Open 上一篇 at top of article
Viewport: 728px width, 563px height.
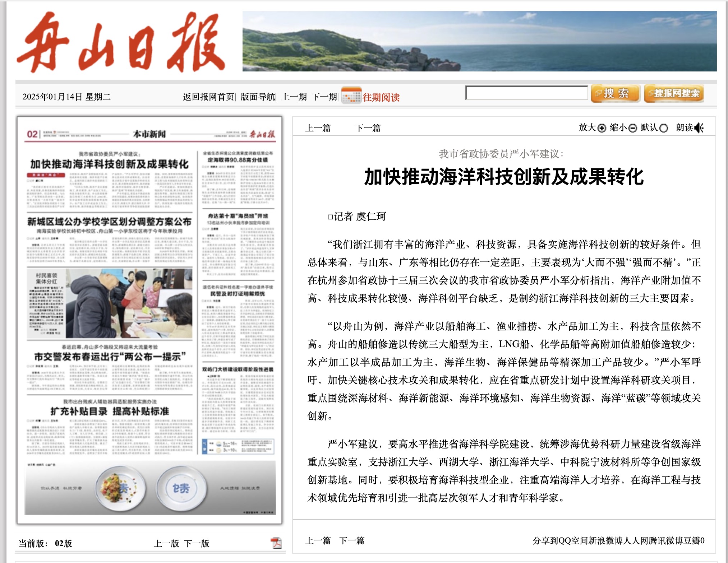[318, 128]
